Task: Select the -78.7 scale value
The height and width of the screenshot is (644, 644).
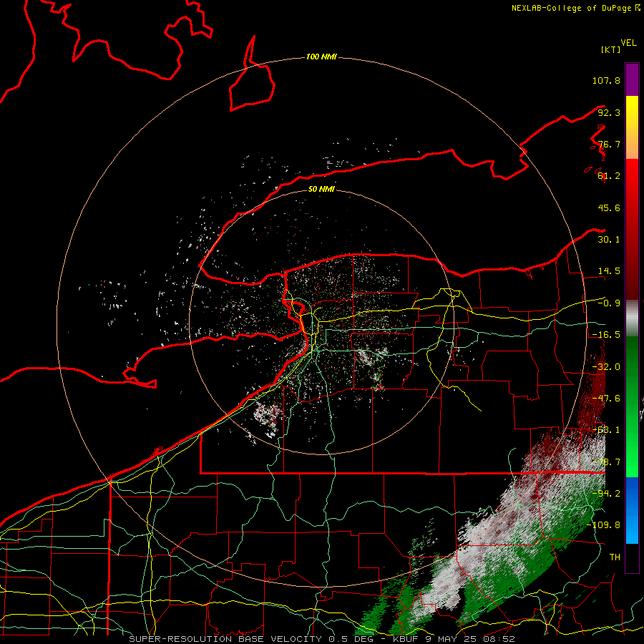Action: pyautogui.click(x=606, y=462)
